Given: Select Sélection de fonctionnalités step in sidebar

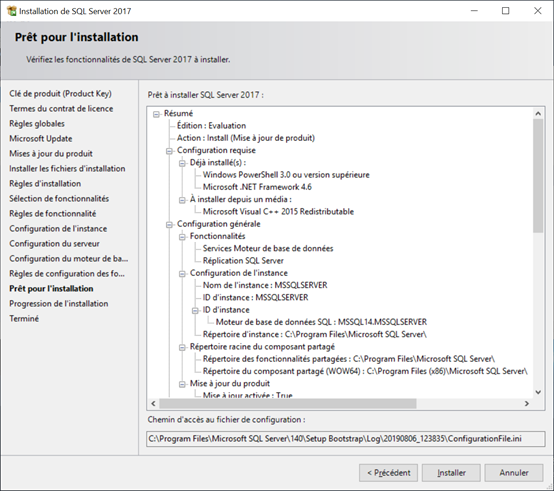Looking at the screenshot, I should 59,199.
